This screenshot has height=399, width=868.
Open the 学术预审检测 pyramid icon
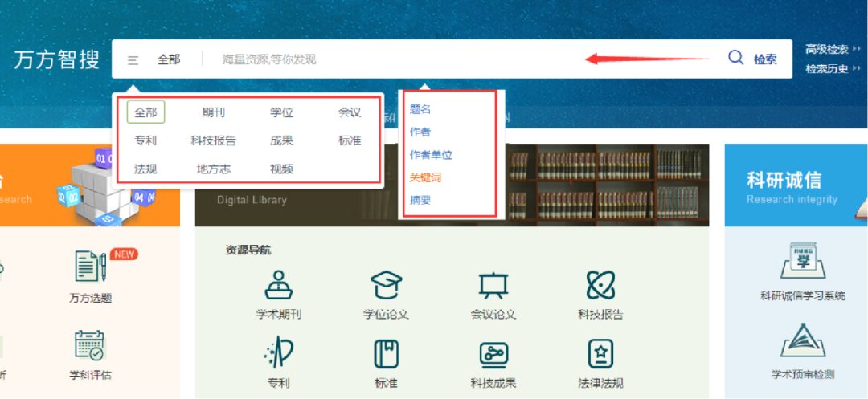coord(803,340)
